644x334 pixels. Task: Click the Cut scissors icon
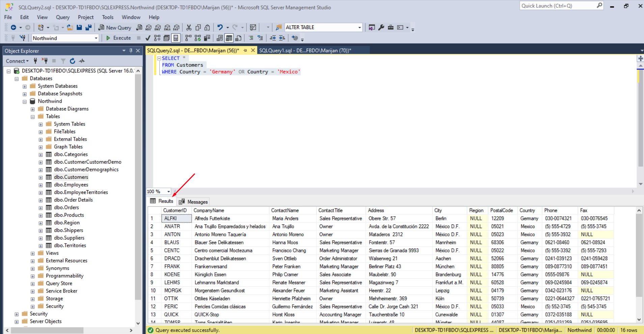coord(189,27)
